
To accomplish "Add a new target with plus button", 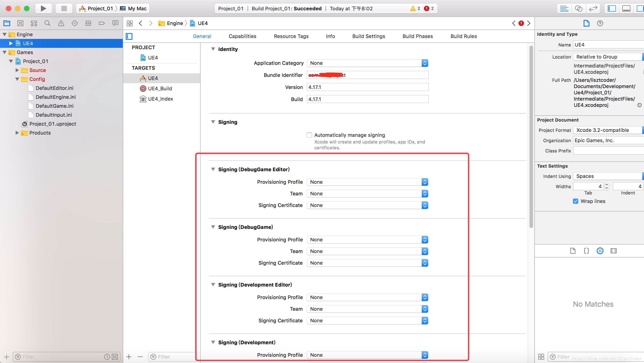I will (129, 357).
